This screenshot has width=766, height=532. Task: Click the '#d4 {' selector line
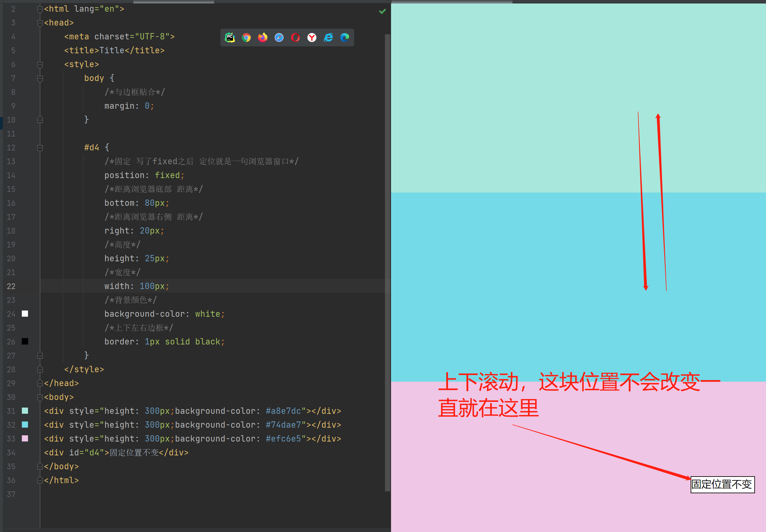click(97, 147)
